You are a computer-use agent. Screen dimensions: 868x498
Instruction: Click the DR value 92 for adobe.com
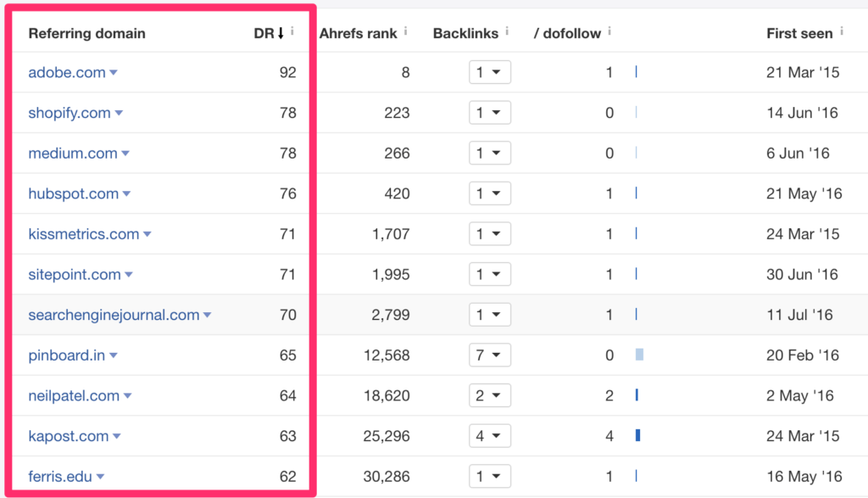click(288, 73)
